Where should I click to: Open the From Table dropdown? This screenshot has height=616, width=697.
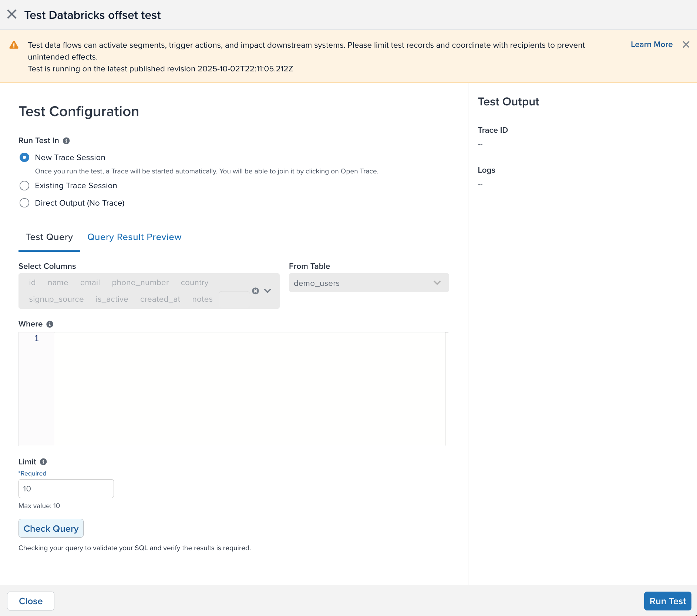(368, 283)
